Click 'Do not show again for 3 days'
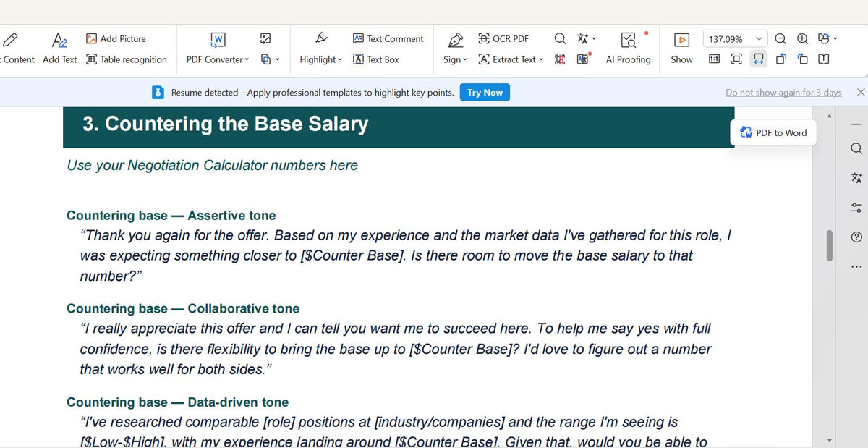This screenshot has width=868, height=448. click(x=783, y=93)
